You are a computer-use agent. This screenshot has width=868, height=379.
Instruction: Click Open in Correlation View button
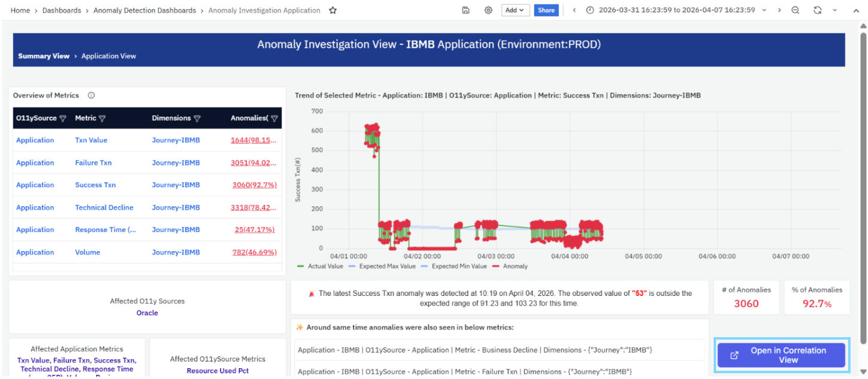[781, 355]
